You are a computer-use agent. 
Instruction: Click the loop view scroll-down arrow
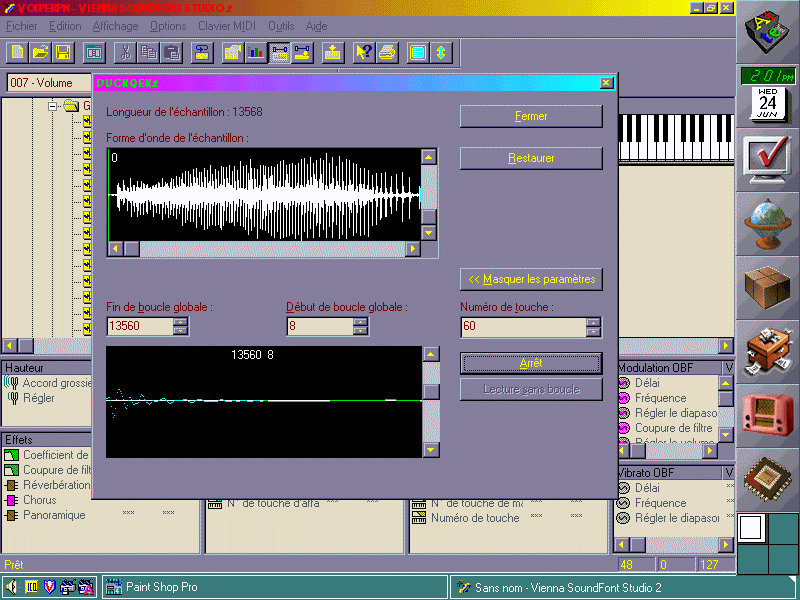click(x=431, y=450)
